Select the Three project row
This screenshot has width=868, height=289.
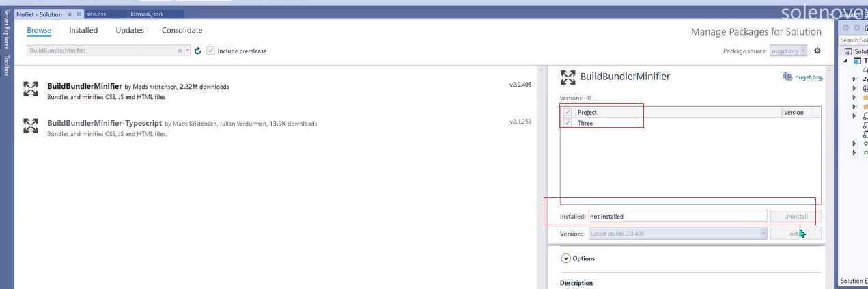tap(690, 123)
